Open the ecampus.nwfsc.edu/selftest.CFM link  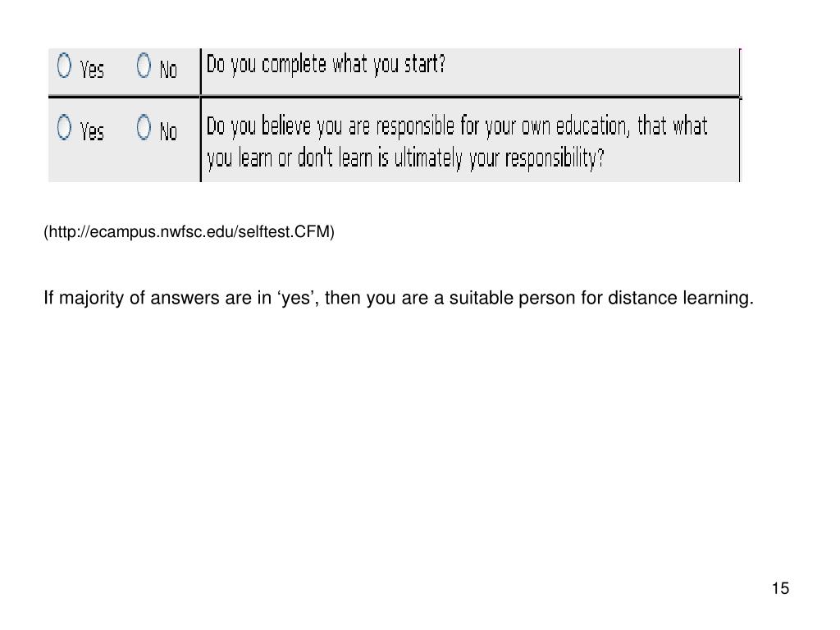[x=189, y=232]
